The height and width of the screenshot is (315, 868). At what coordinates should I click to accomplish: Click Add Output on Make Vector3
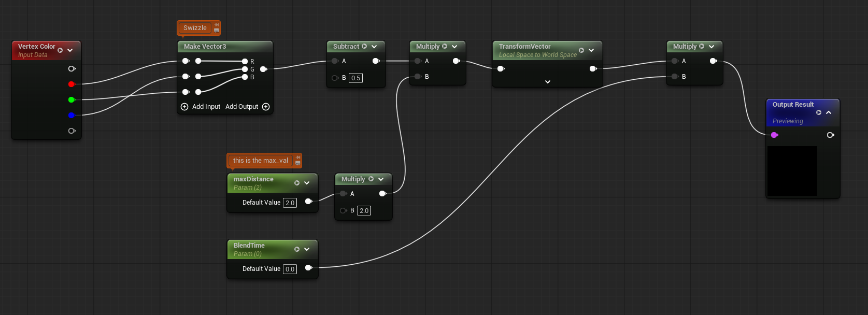pyautogui.click(x=248, y=107)
